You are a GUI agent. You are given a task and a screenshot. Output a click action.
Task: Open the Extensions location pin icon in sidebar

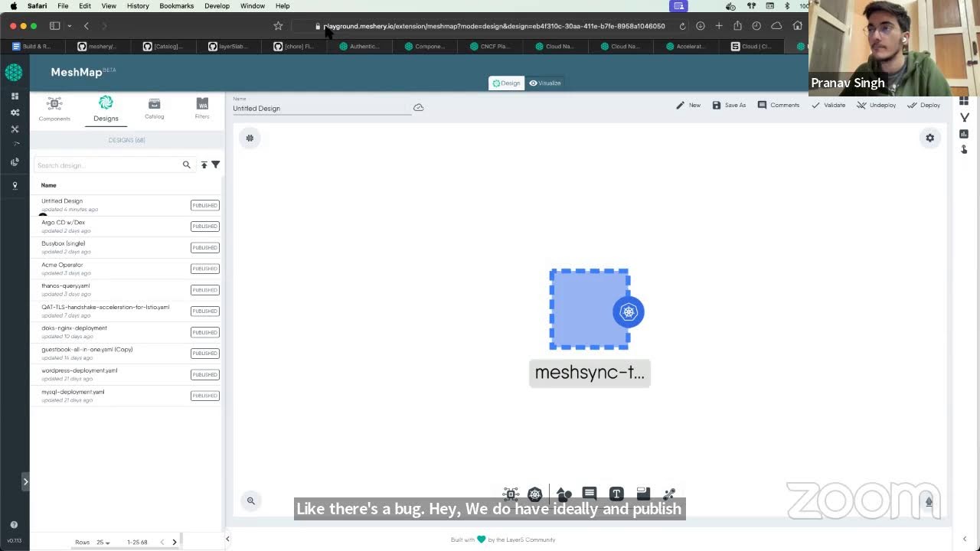15,185
